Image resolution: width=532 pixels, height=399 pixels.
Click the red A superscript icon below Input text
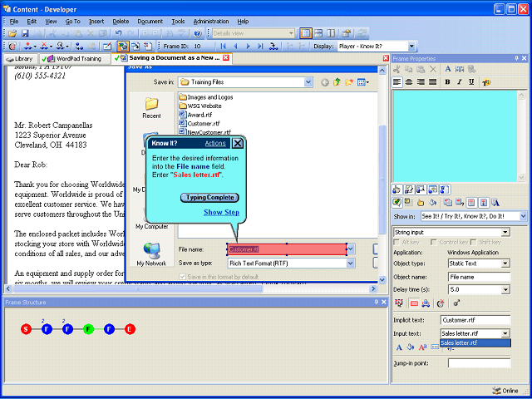(423, 347)
